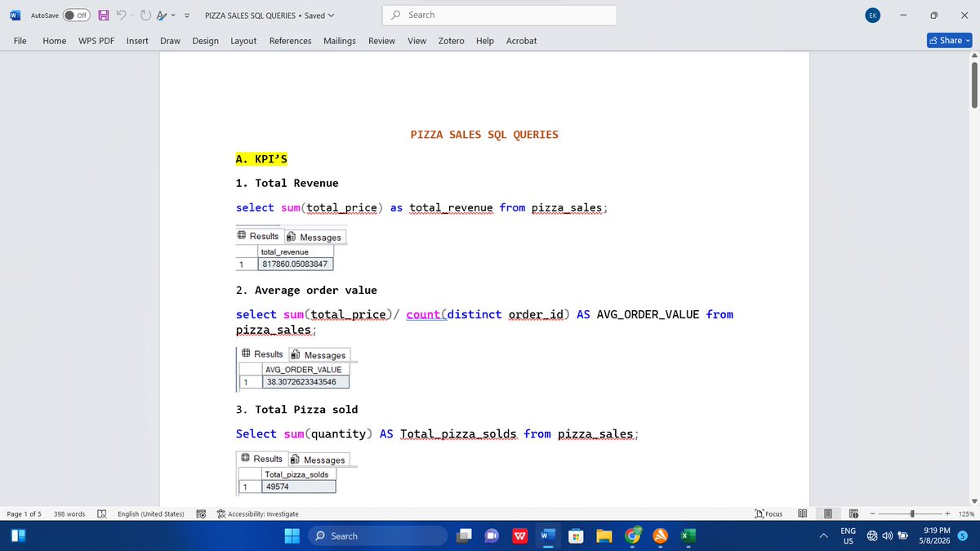This screenshot has height=551, width=980.
Task: Switch to the Design tab
Action: point(205,41)
